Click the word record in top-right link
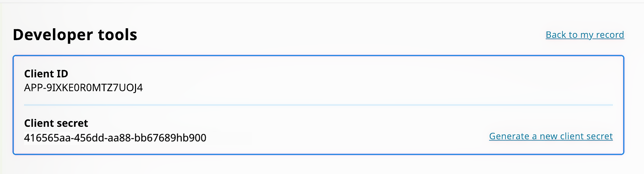The width and height of the screenshot is (644, 174). (x=610, y=35)
